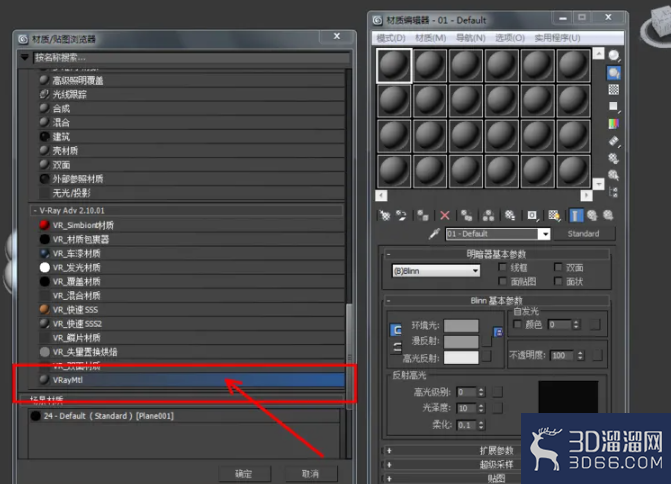Toggle Show End Result highlighted icon
The width and height of the screenshot is (671, 484).
pyautogui.click(x=576, y=216)
